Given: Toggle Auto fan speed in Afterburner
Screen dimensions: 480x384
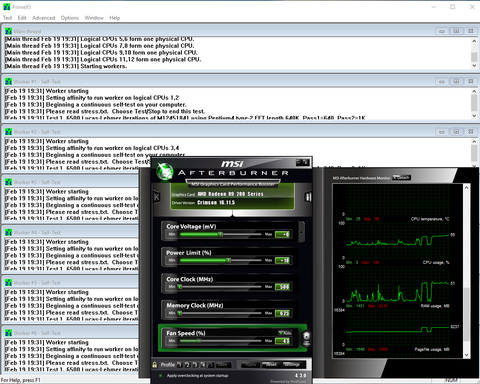Looking at the screenshot, I should 285,333.
